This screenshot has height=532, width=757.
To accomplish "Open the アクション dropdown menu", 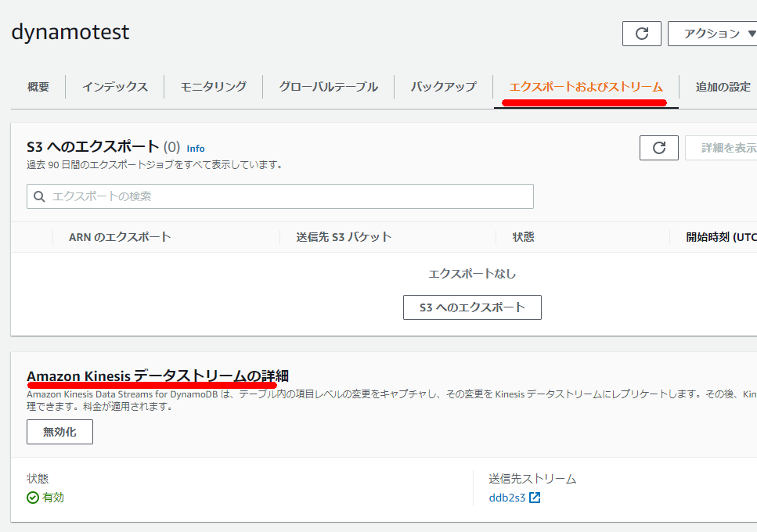I will click(x=711, y=34).
